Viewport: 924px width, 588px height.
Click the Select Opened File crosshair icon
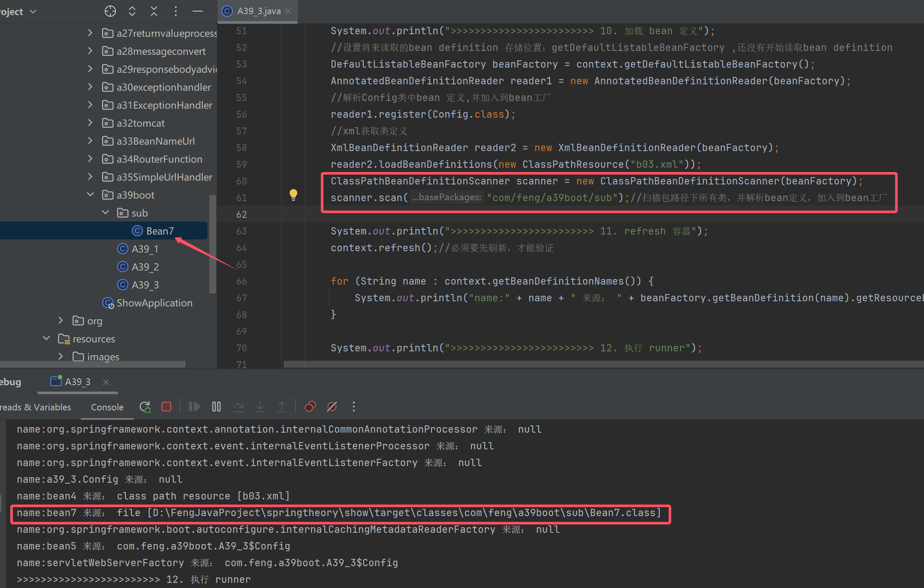110,12
